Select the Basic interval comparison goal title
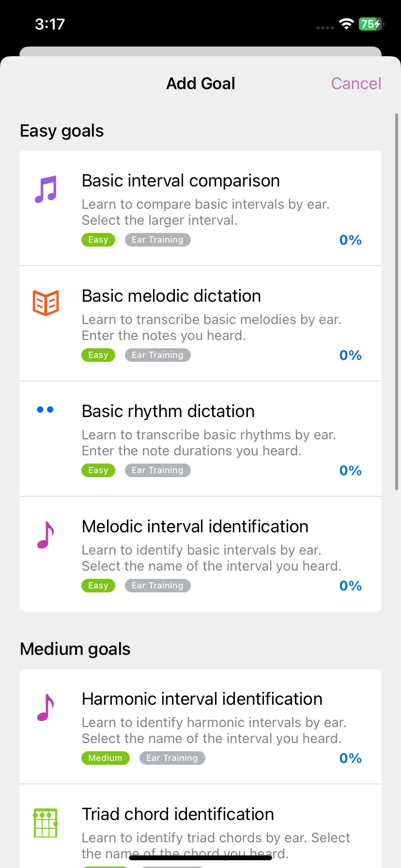 pyautogui.click(x=181, y=181)
